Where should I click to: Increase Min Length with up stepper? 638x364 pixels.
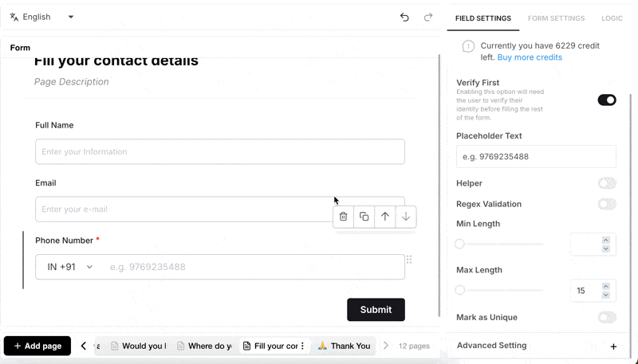606,240
